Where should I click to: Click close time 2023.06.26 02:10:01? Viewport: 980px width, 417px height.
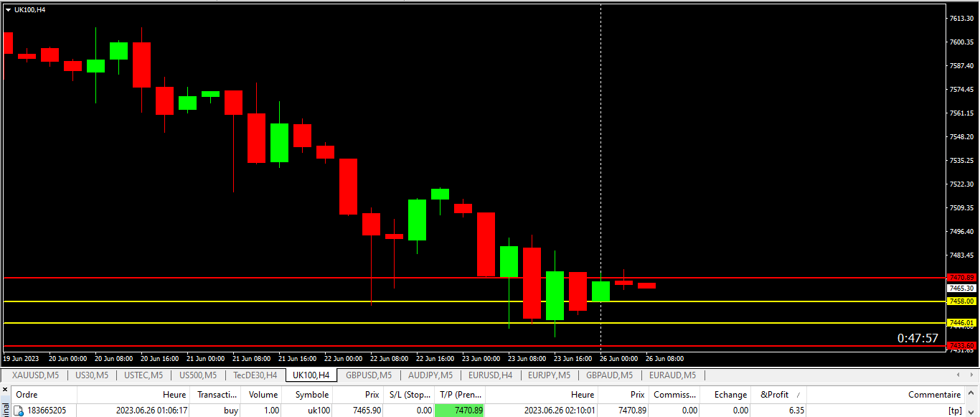point(559,411)
